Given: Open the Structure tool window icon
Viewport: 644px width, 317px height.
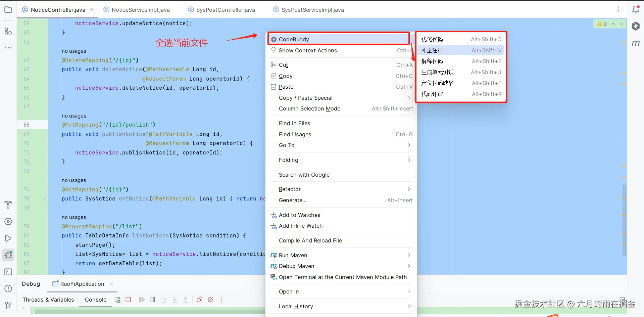Looking at the screenshot, I should click(x=8, y=31).
